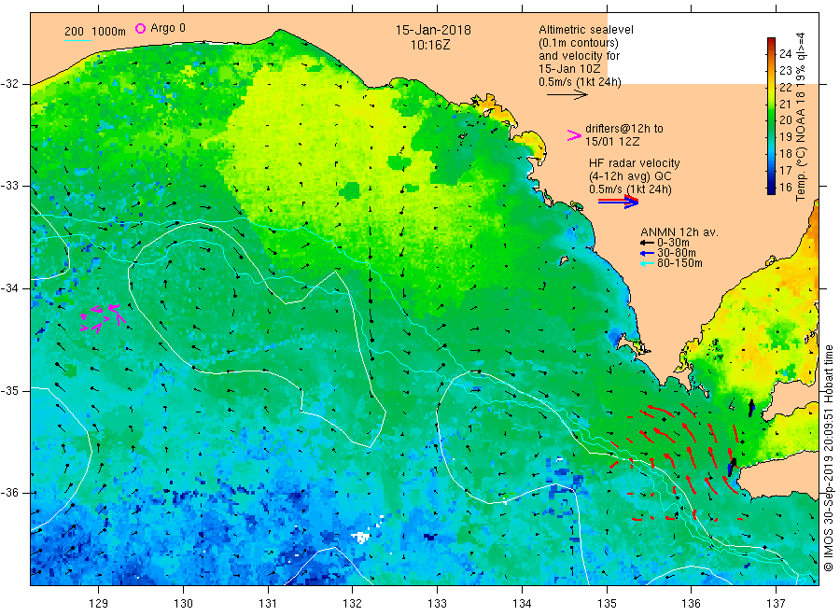This screenshot has height=616, width=840.
Task: Click the time text 10:16Z
Action: click(430, 45)
